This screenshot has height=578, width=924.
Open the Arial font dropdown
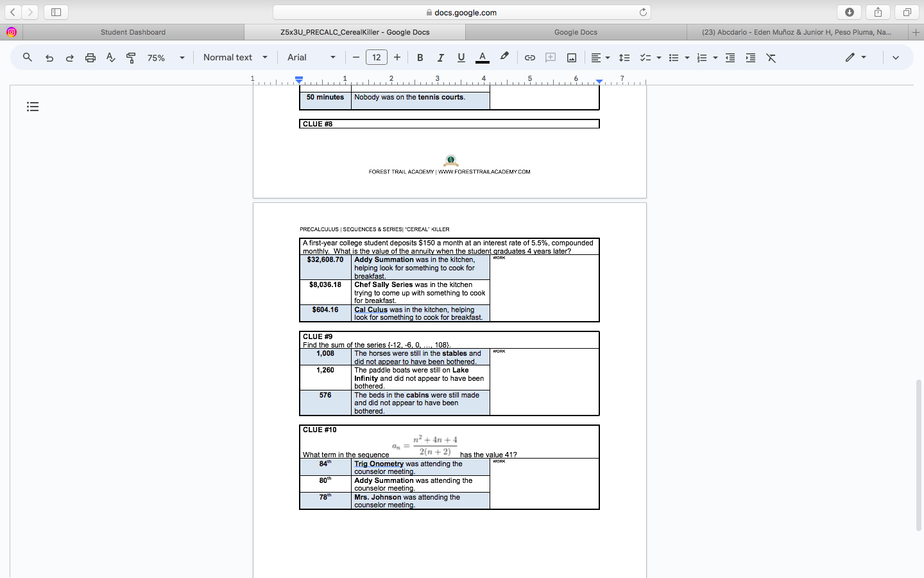point(311,58)
